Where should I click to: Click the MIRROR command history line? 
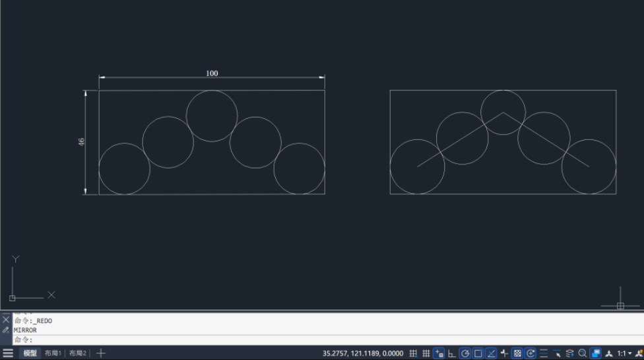(x=25, y=330)
